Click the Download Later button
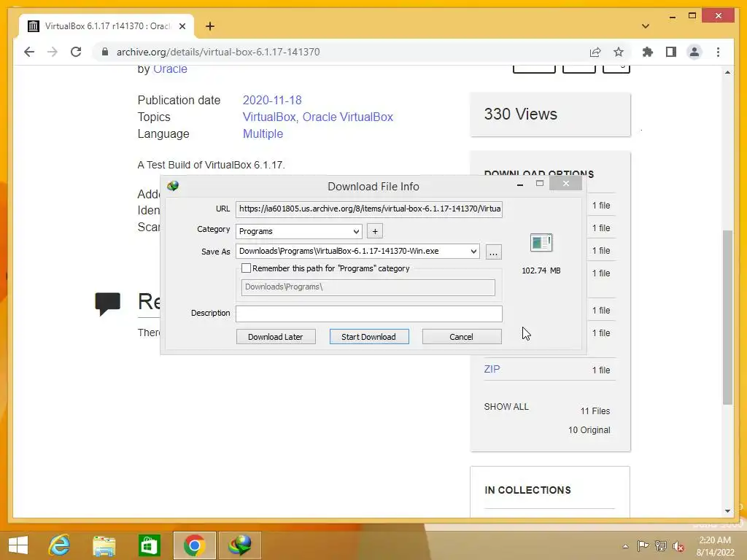Image resolution: width=747 pixels, height=560 pixels. point(276,337)
